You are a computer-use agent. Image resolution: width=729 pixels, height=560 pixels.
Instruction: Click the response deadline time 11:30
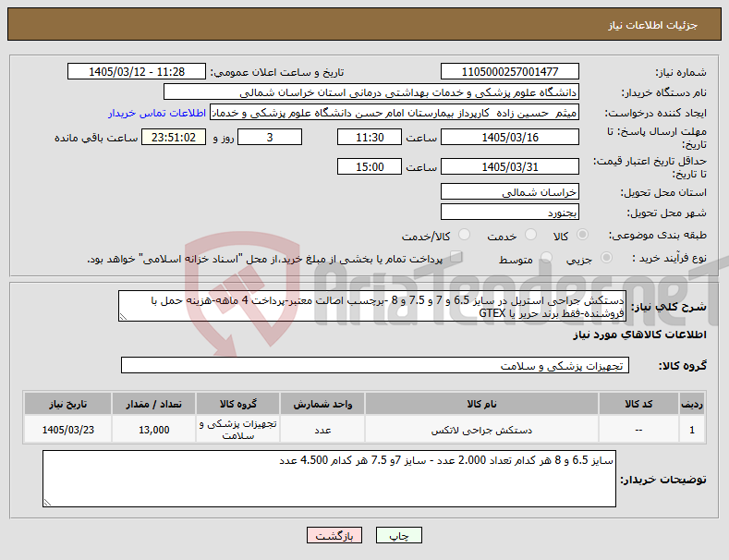click(x=370, y=137)
